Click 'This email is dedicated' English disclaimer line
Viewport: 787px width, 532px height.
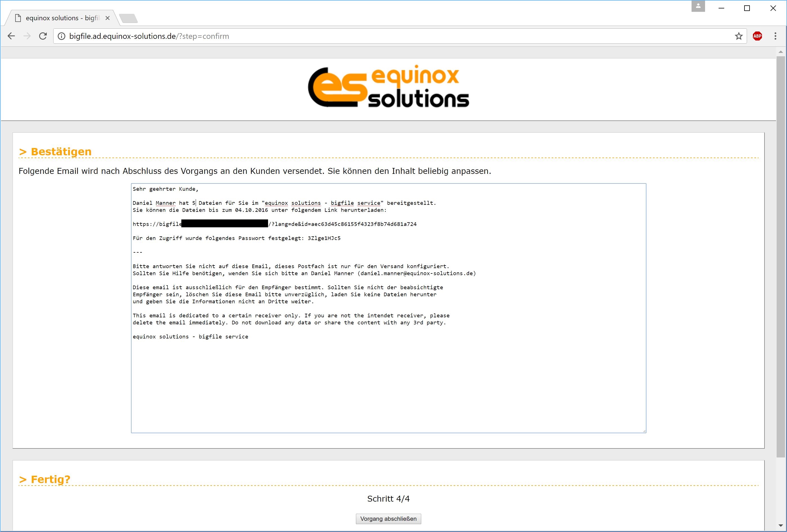[291, 316]
